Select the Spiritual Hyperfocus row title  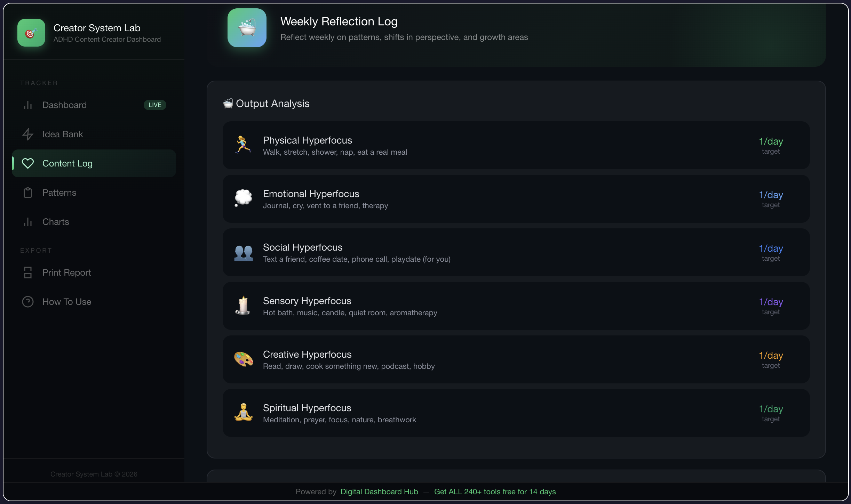(307, 408)
